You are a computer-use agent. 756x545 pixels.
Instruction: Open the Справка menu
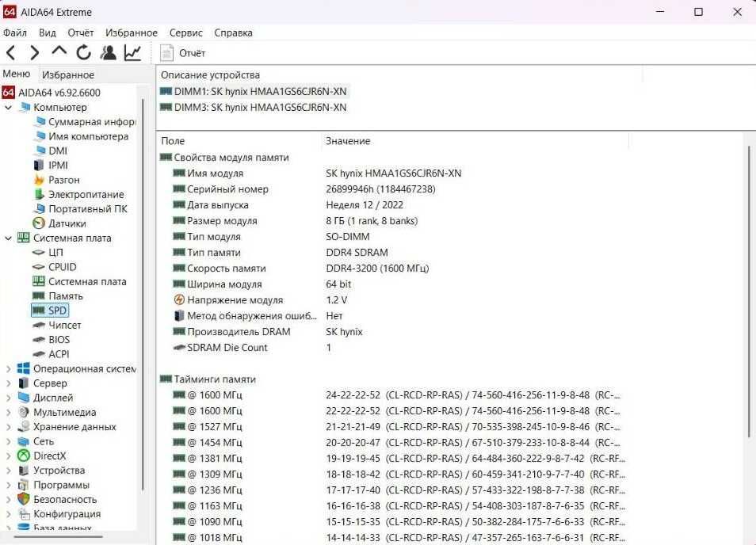click(x=233, y=32)
